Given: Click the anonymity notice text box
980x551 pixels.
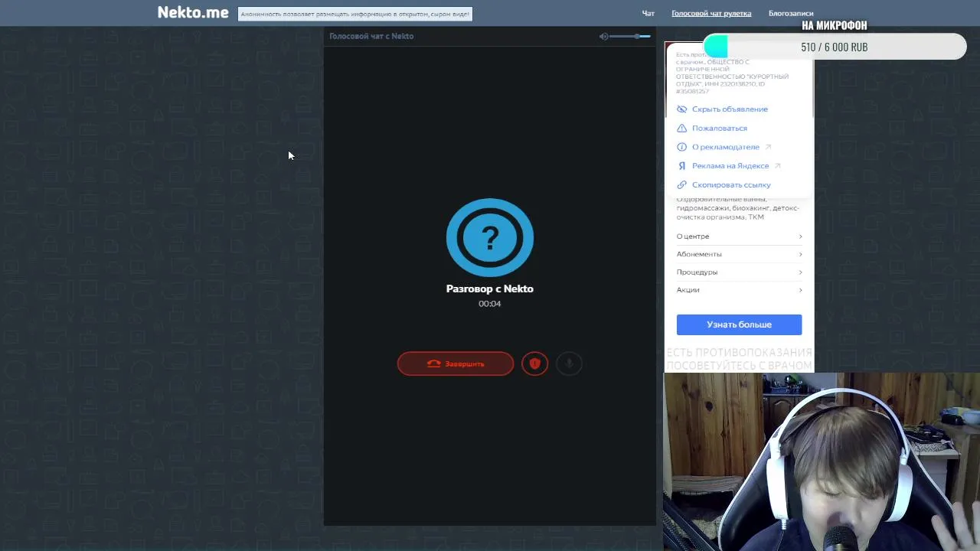Looking at the screenshot, I should click(355, 14).
